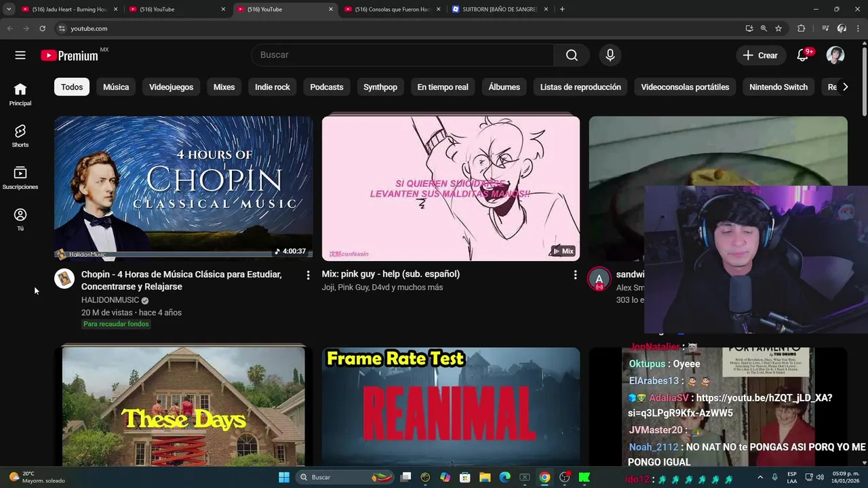Open the Chrome extensions puzzle icon
The image size is (868, 488).
click(x=801, y=28)
